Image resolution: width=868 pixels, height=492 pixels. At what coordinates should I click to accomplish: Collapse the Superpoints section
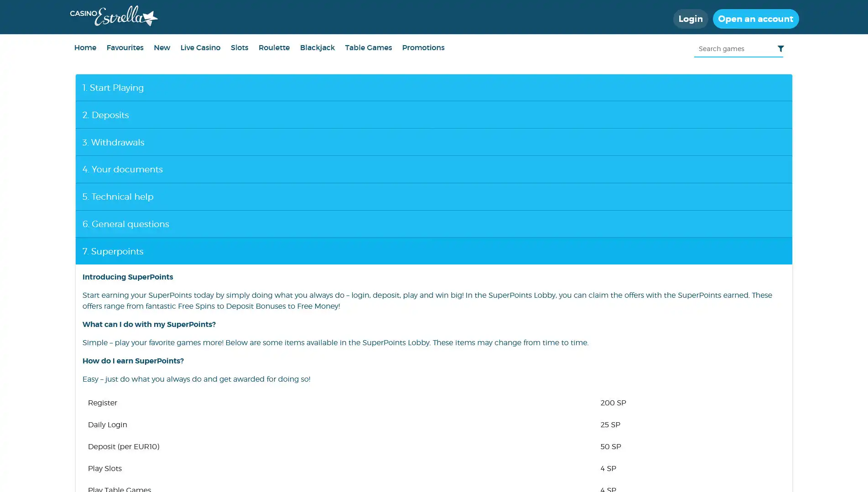433,251
